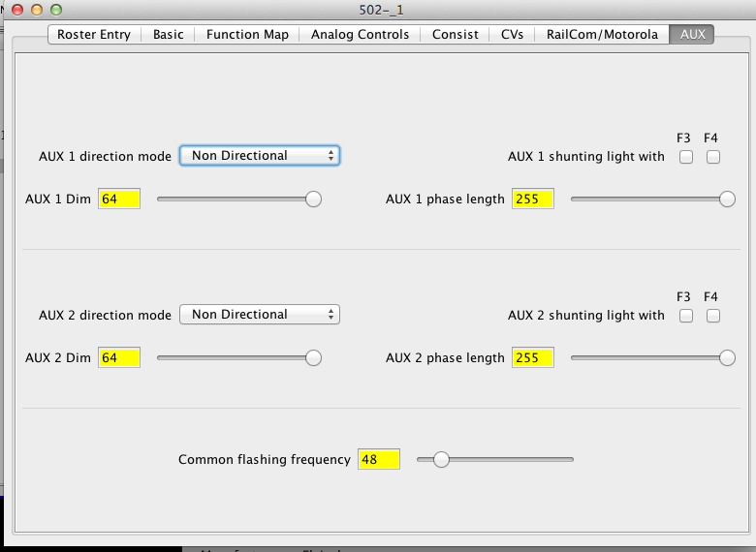Enable F4 for AUX 1 shunting light

713,157
